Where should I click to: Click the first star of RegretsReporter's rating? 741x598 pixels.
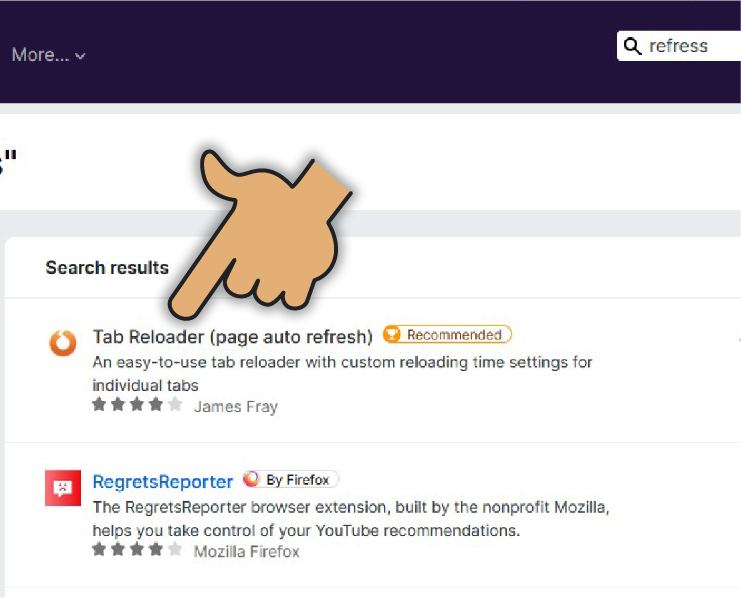(99, 550)
